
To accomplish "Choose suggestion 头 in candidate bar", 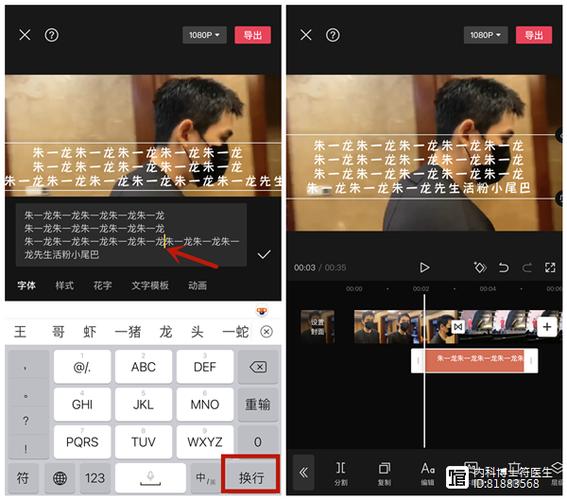I will pyautogui.click(x=197, y=332).
